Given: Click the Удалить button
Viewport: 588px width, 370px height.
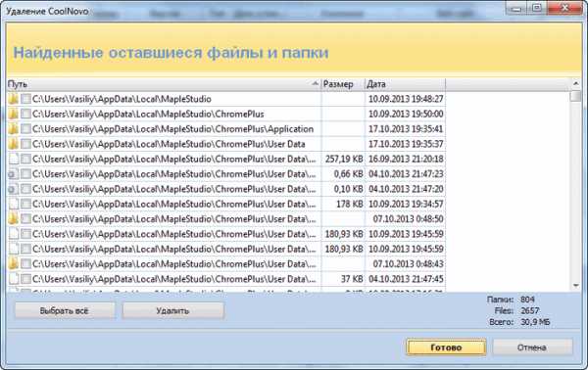Looking at the screenshot, I should tap(172, 311).
